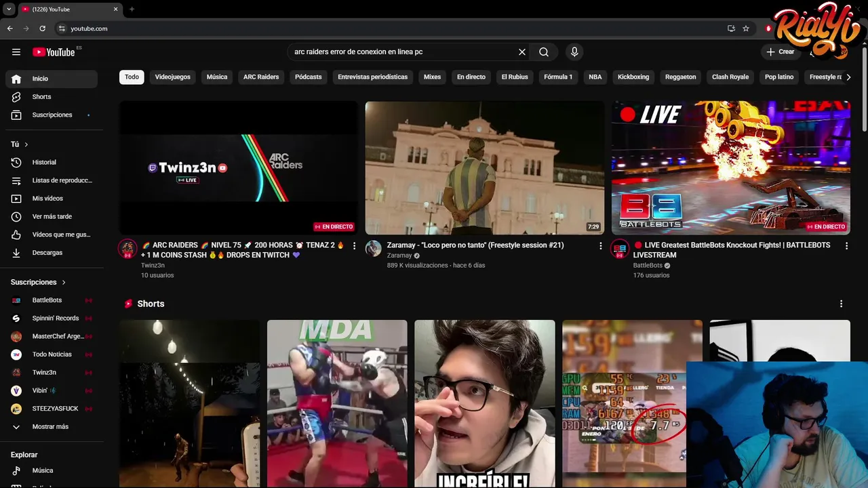
Task: Clear the search box with the X icon
Action: tap(522, 52)
